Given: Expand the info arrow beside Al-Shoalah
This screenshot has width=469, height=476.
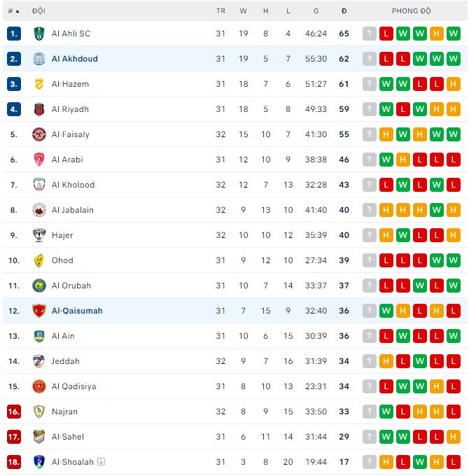Looking at the screenshot, I should tap(101, 462).
